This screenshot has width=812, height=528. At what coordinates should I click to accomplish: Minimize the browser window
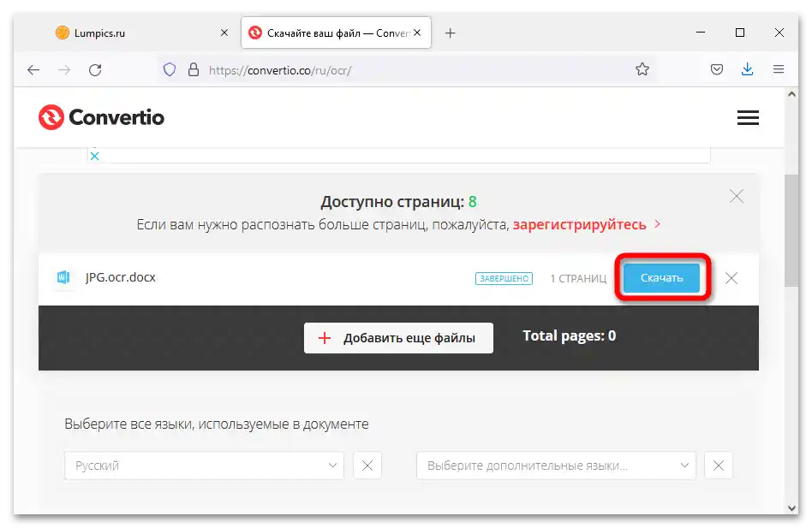[x=701, y=33]
